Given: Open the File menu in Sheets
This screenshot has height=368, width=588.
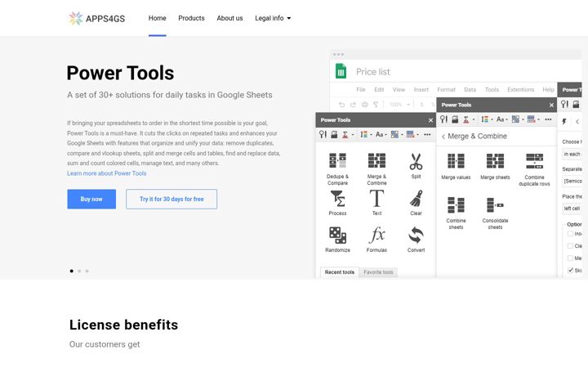Looking at the screenshot, I should [x=361, y=89].
